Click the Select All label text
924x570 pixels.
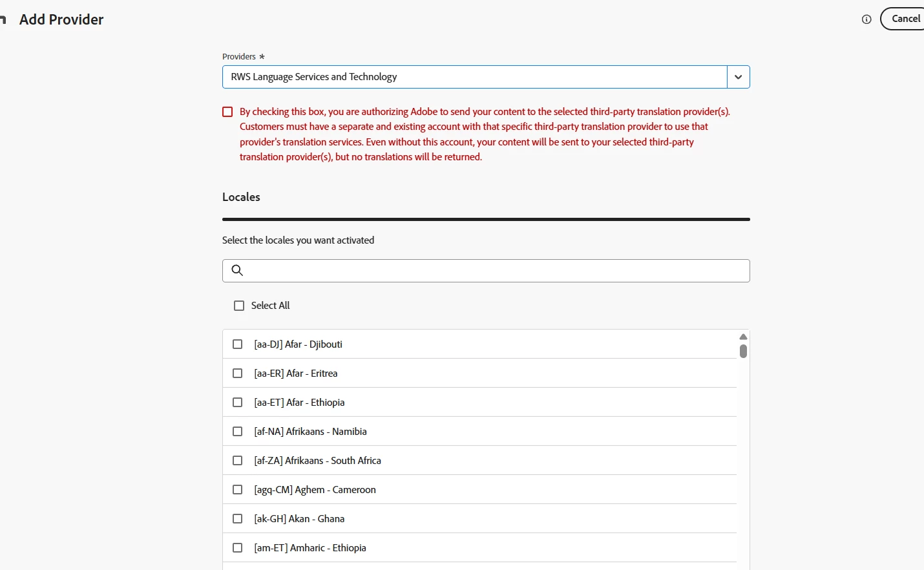point(270,306)
